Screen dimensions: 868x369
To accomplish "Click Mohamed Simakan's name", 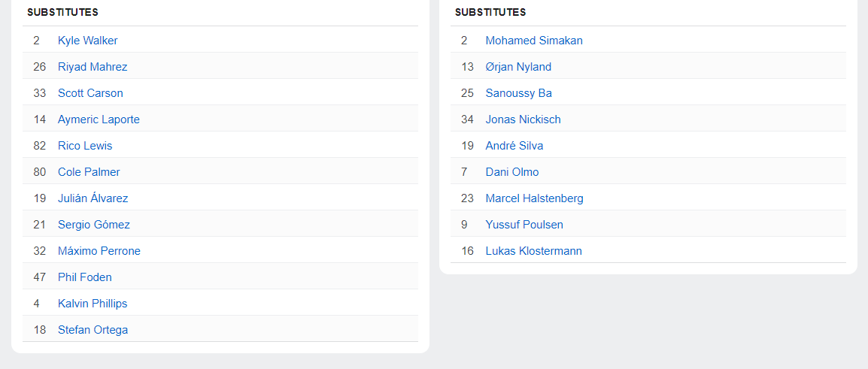I will (x=534, y=41).
